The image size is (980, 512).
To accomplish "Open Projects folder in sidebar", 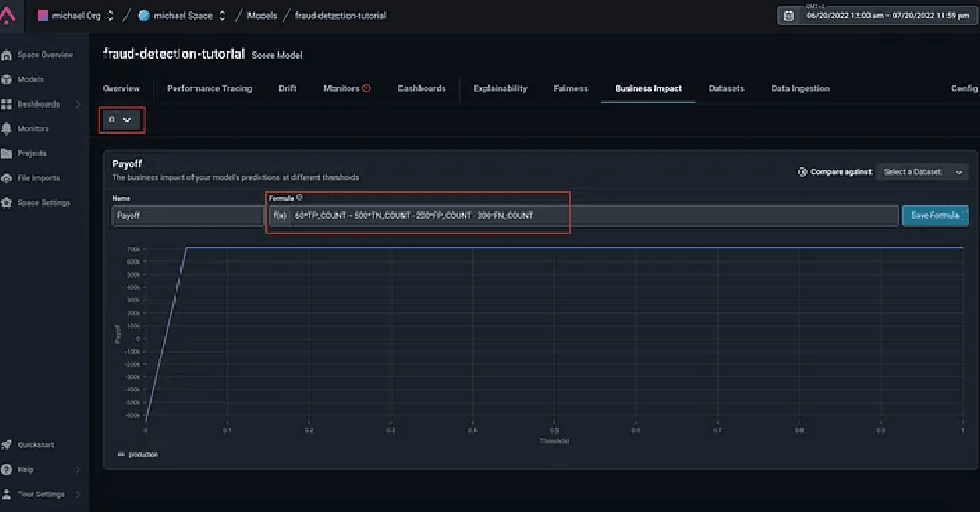I will click(7, 154).
